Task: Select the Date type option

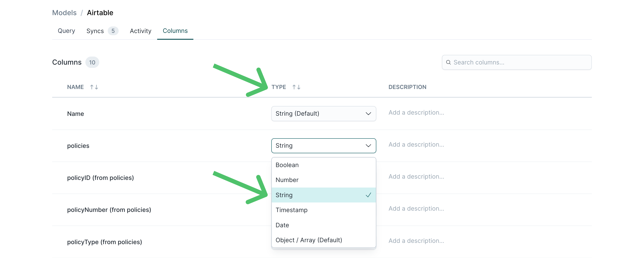Action: click(323, 225)
